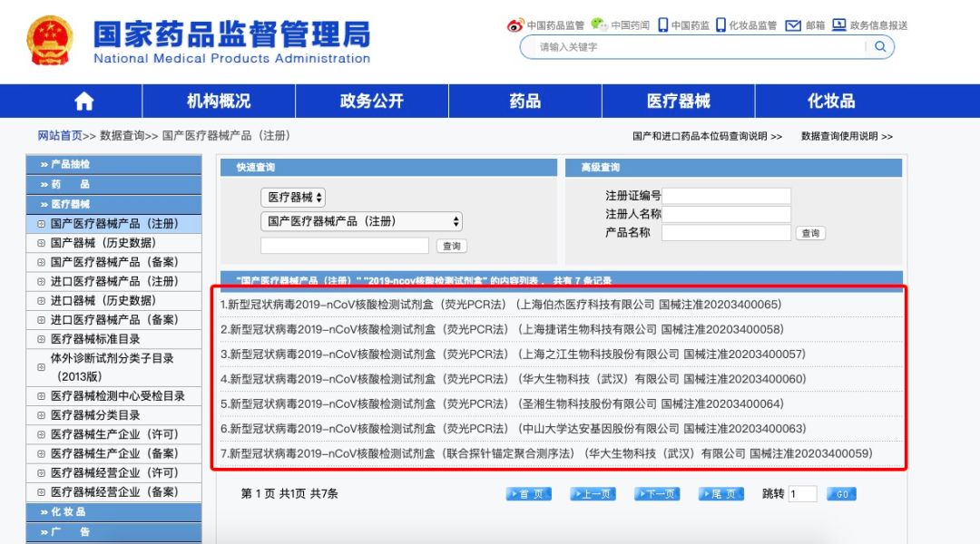980x544 pixels.
Task: Click the search magnifier icon
Action: tap(880, 47)
